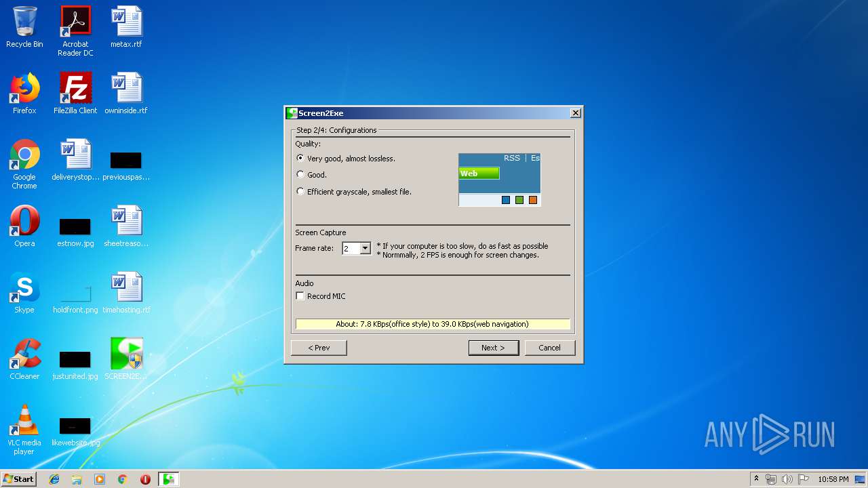Open the Skype desktop shortcut

[24, 293]
